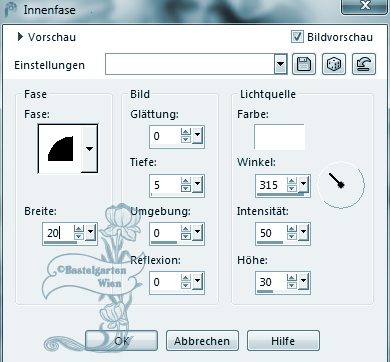Click the reset to default arrow icon
The width and height of the screenshot is (390, 362).
tap(364, 64)
